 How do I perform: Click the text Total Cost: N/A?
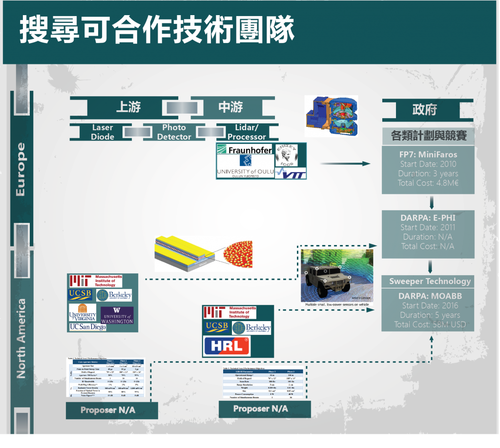(428, 246)
